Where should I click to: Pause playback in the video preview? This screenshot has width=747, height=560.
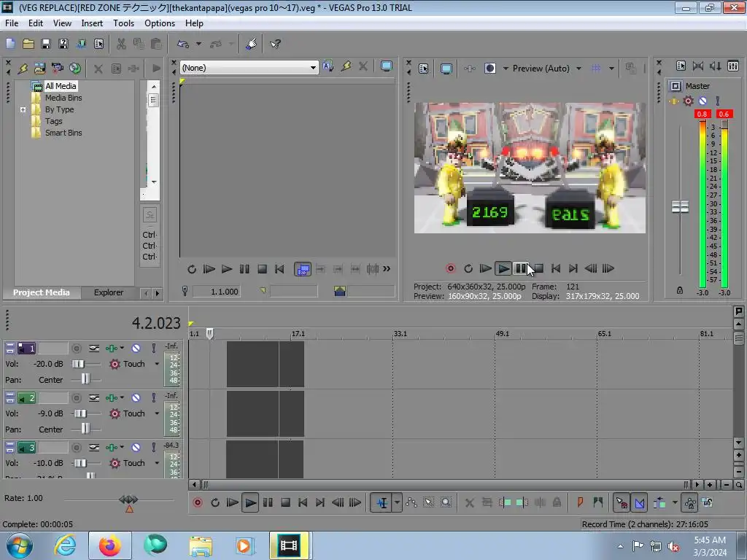pyautogui.click(x=521, y=268)
